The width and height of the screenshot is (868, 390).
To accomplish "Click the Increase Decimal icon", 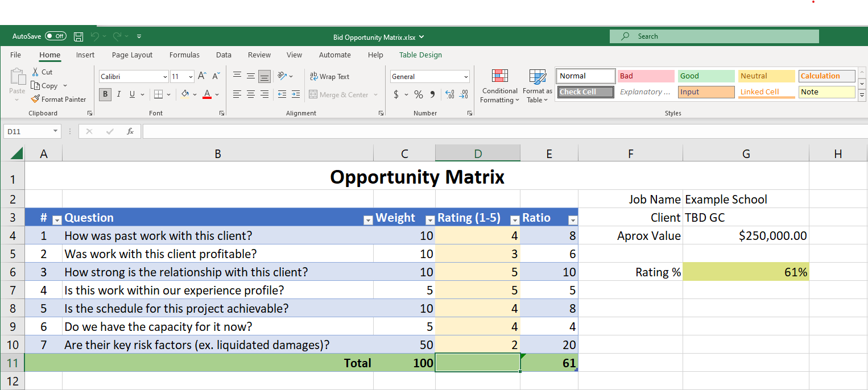I will (449, 95).
